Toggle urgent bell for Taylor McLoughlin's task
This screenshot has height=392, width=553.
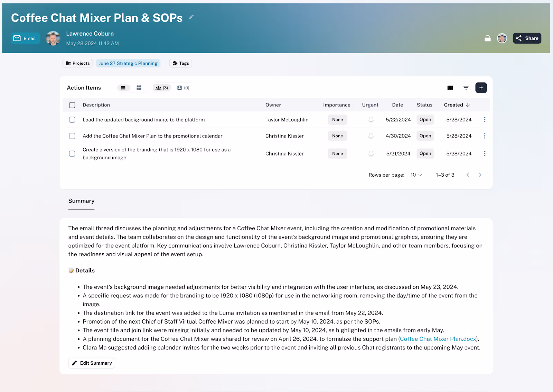coord(371,120)
